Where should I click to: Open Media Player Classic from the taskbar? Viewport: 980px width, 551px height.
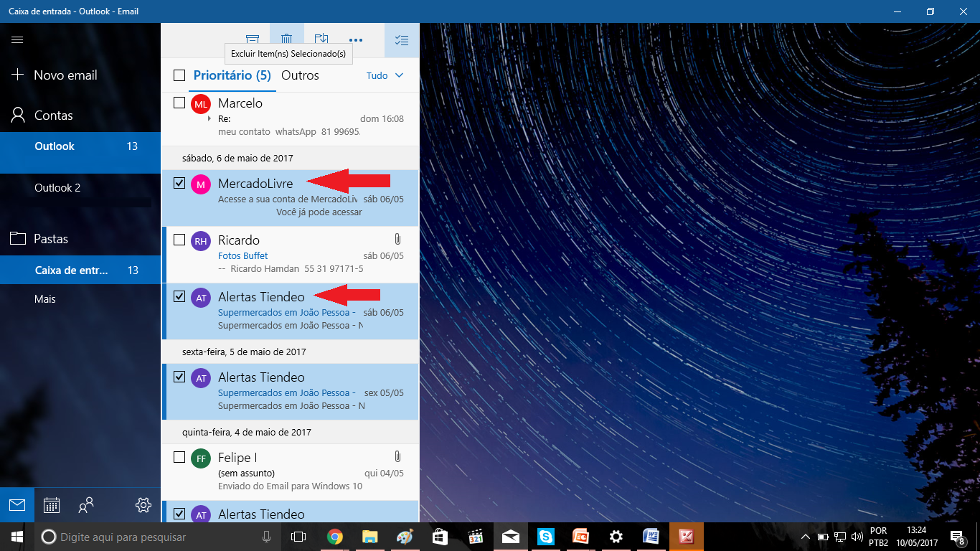coord(475,537)
